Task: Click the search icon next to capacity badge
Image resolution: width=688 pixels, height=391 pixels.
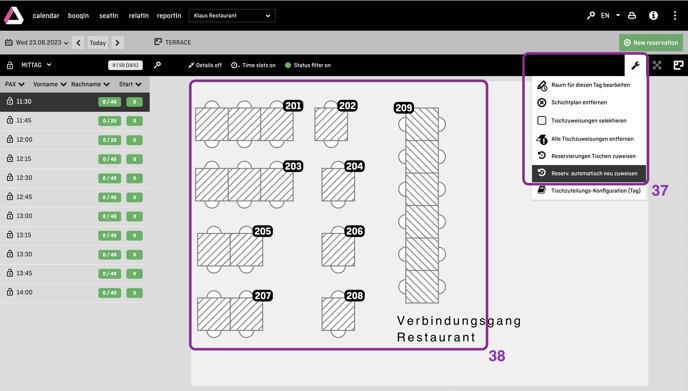Action: tap(157, 65)
